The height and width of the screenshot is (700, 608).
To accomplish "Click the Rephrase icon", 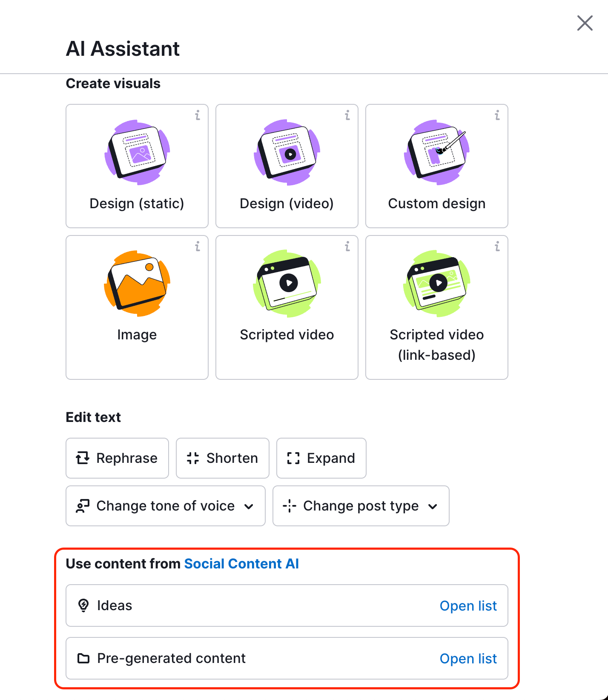I will [x=84, y=458].
